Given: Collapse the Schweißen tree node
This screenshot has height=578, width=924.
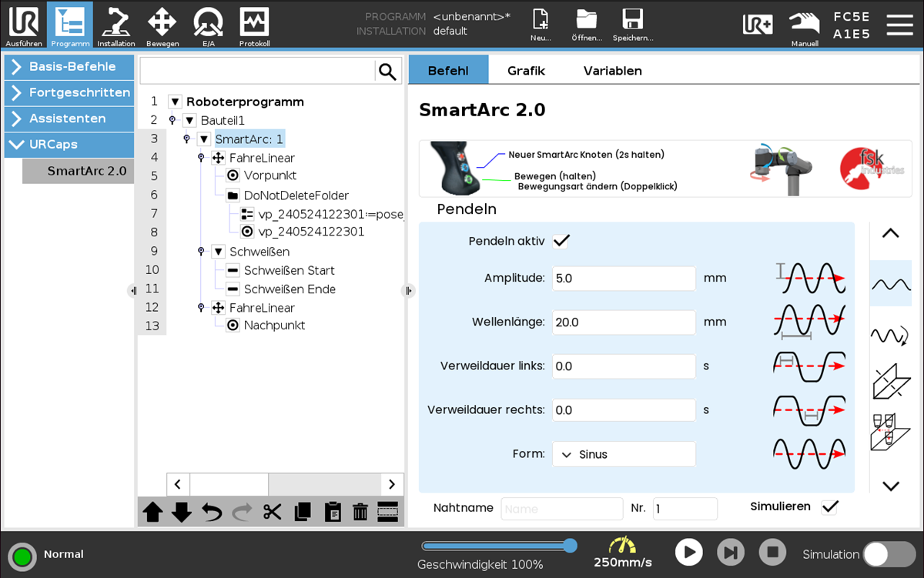Looking at the screenshot, I should tap(219, 252).
